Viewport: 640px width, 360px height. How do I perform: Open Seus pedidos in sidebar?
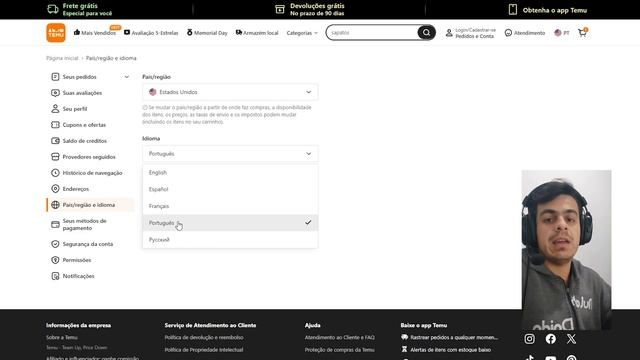(x=80, y=77)
